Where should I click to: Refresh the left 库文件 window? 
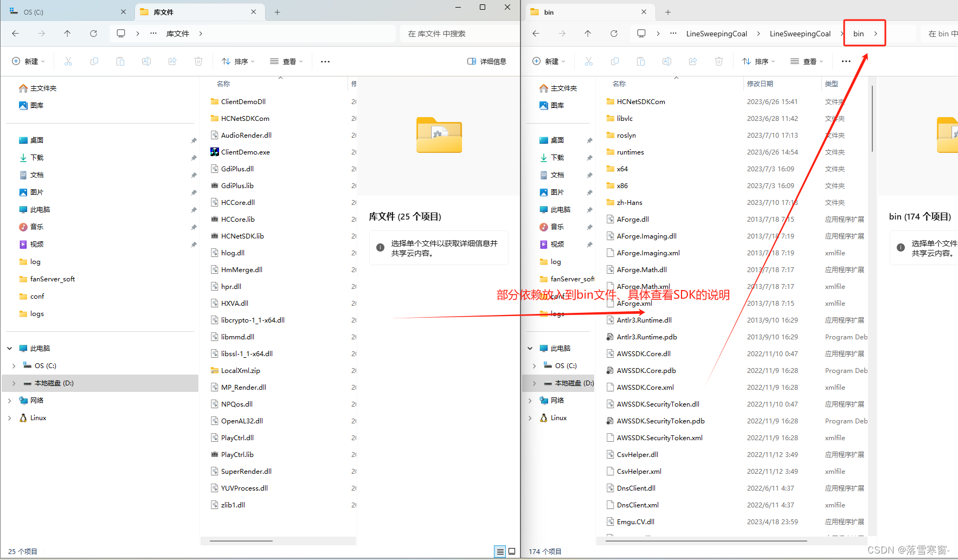coord(93,34)
